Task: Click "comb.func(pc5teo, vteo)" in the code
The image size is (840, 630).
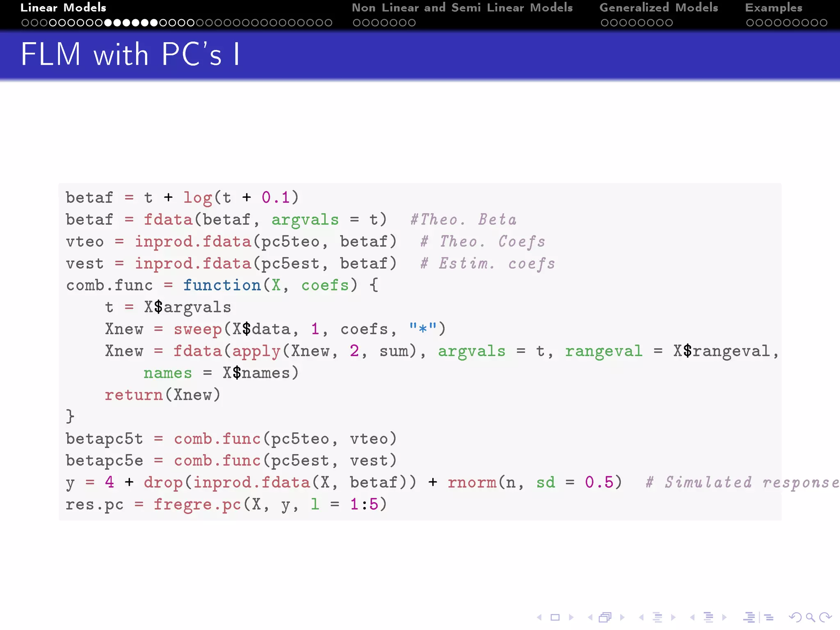Action: click(285, 439)
